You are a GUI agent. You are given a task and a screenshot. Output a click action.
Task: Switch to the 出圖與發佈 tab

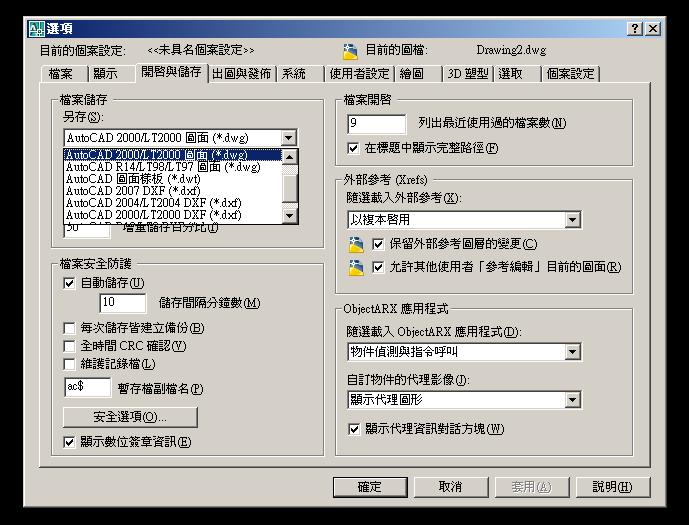coord(242,74)
